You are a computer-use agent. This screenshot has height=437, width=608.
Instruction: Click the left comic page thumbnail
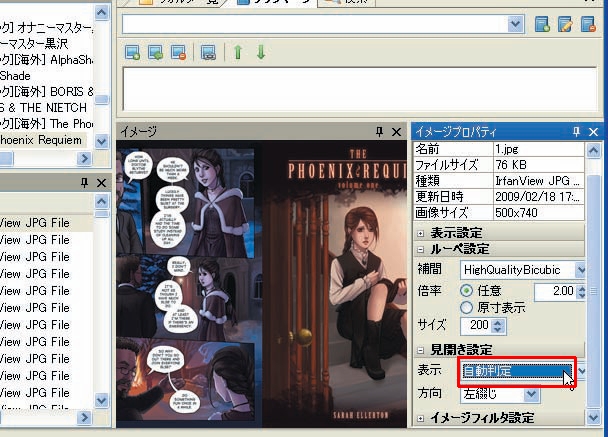point(189,284)
